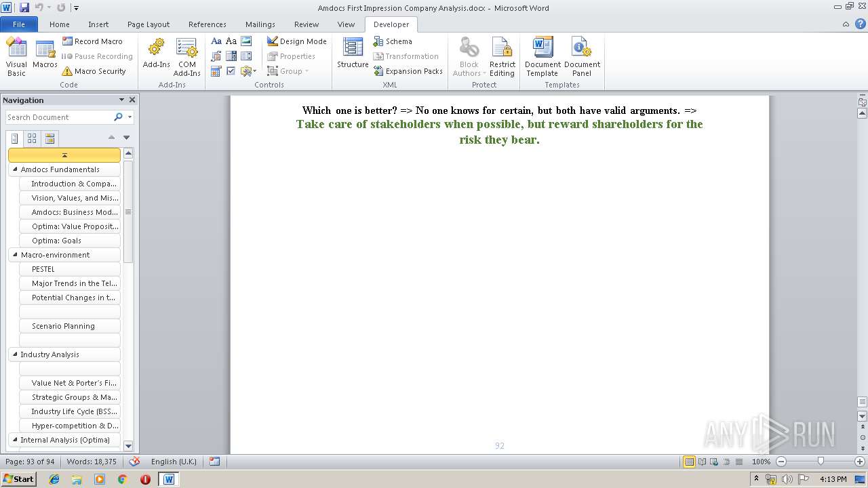Insert Drop-Down List content control
This screenshot has height=488, width=868.
(x=246, y=56)
